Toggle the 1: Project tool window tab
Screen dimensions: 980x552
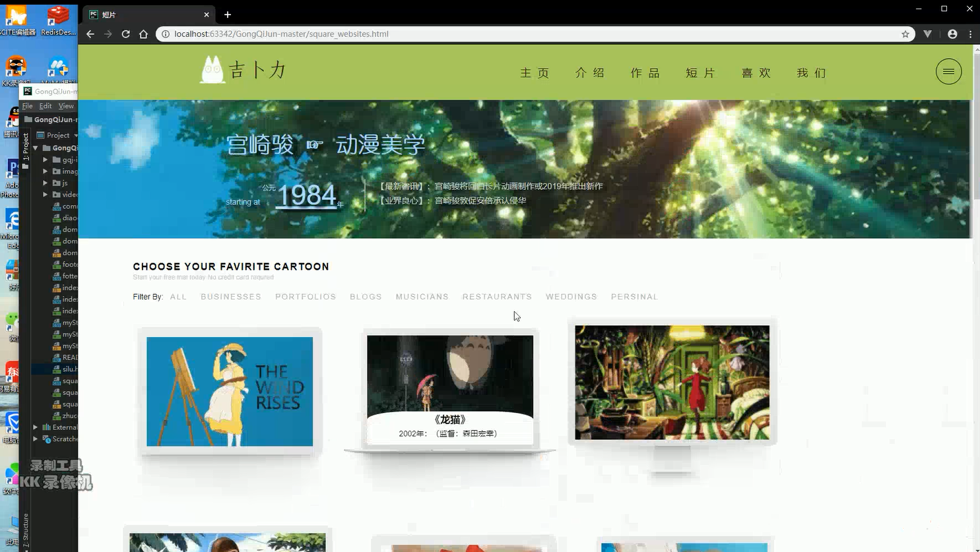point(25,146)
